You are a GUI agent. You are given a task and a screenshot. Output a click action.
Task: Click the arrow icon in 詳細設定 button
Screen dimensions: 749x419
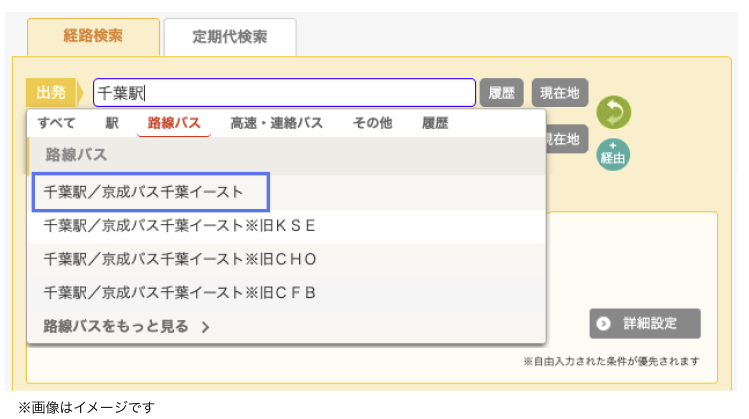[603, 324]
